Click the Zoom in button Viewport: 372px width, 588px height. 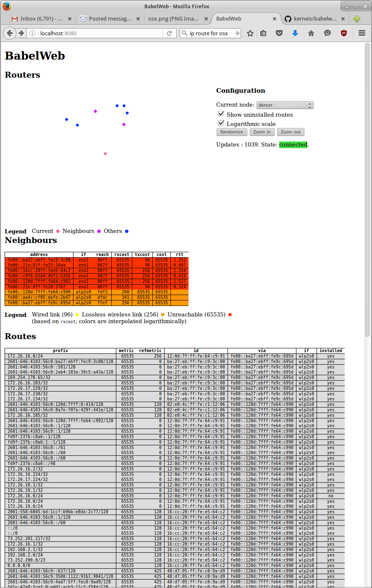262,132
